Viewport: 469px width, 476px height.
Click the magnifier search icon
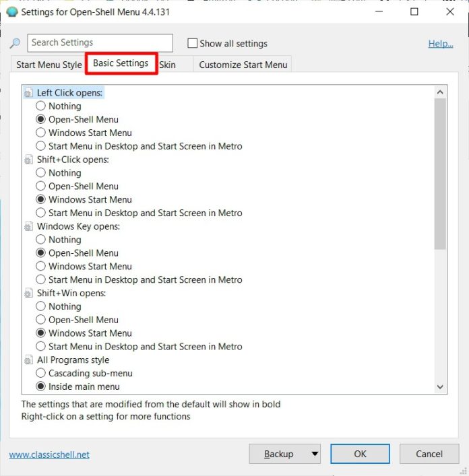15,43
